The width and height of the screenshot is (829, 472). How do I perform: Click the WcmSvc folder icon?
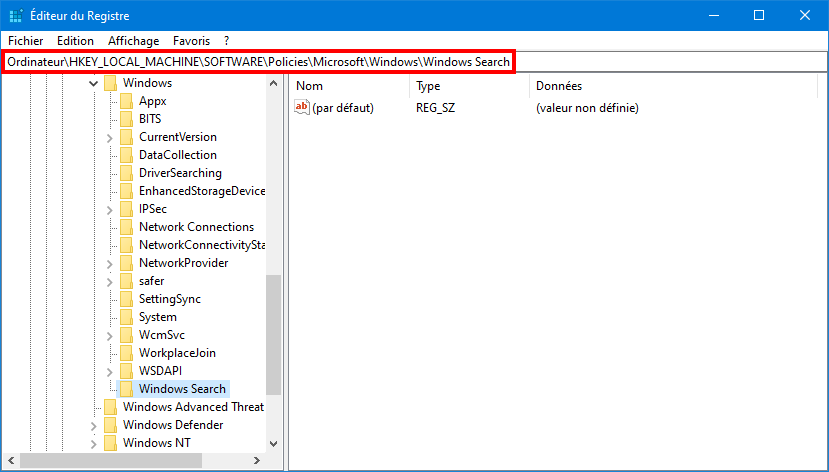[126, 335]
